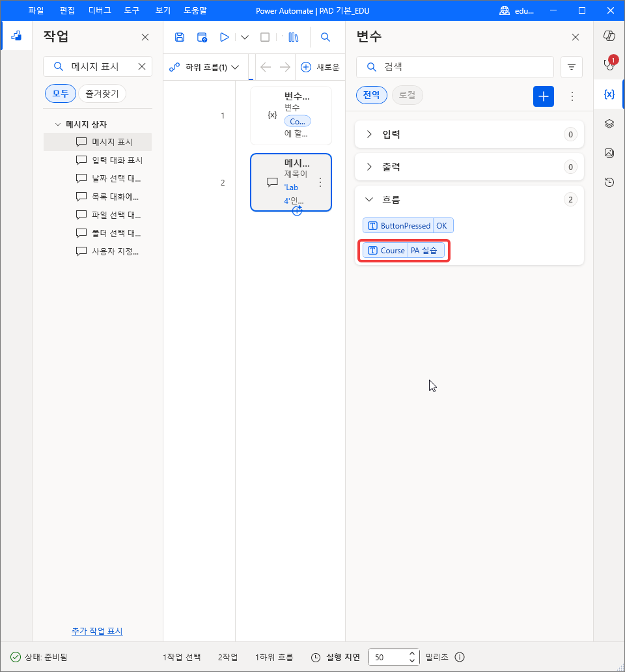Decrease the run delay with the down stepper
This screenshot has height=672, width=625.
pyautogui.click(x=411, y=660)
